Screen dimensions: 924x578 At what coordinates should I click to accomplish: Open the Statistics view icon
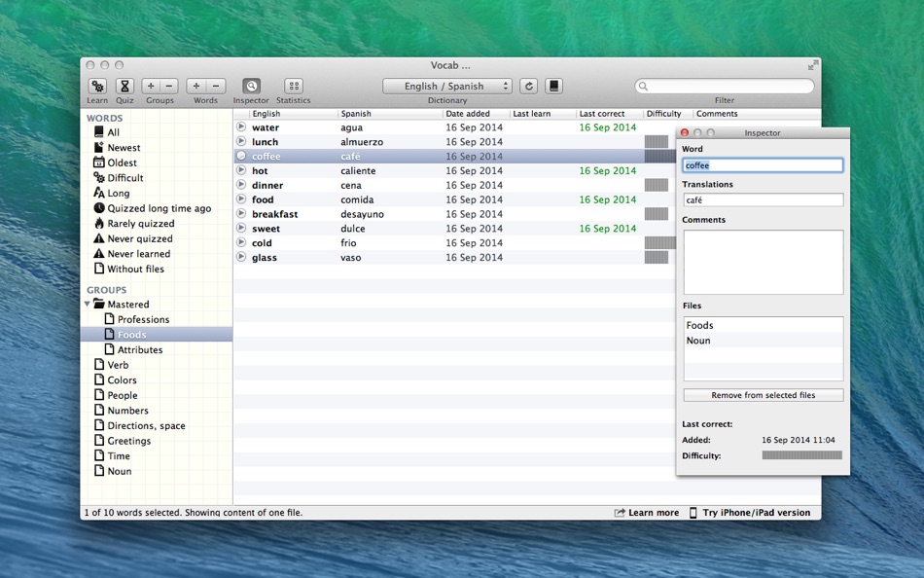point(294,86)
